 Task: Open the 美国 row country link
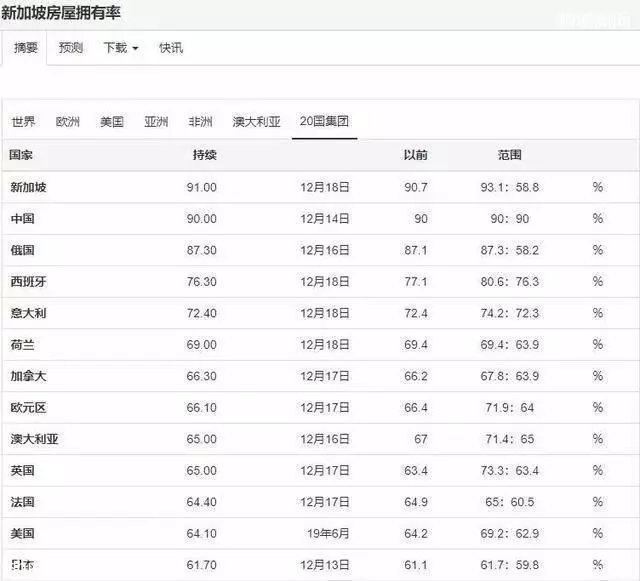coord(22,533)
